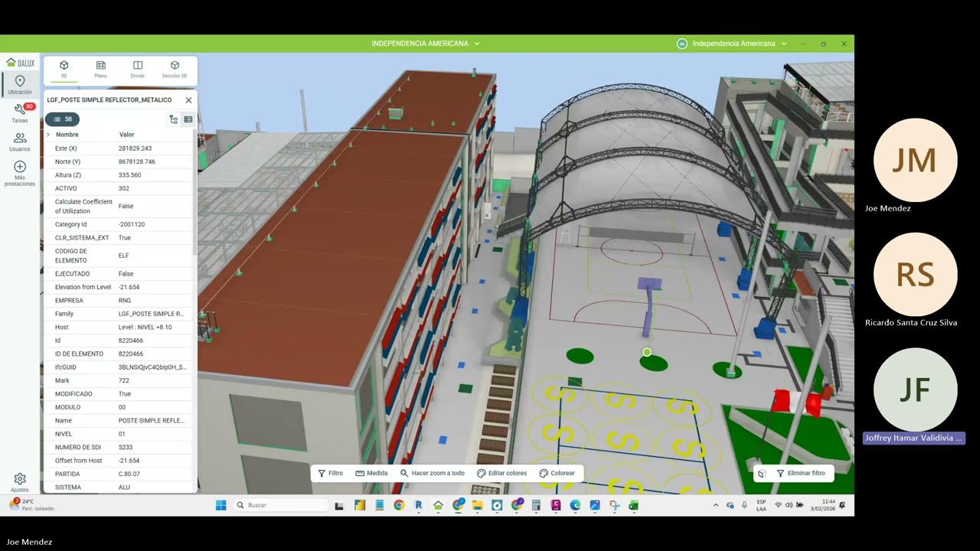Viewport: 980px width, 551px height.
Task: Open the weather widget 24°C
Action: (32, 505)
